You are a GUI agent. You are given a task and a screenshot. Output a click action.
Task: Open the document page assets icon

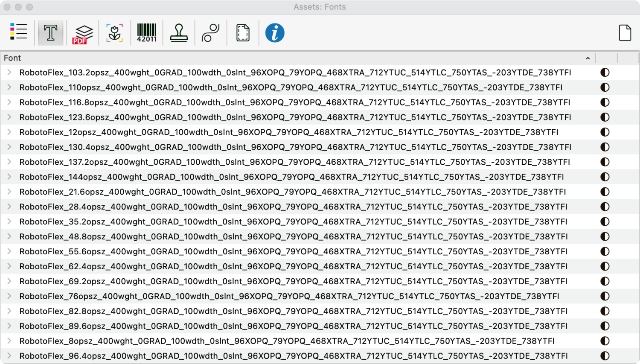[x=242, y=33]
